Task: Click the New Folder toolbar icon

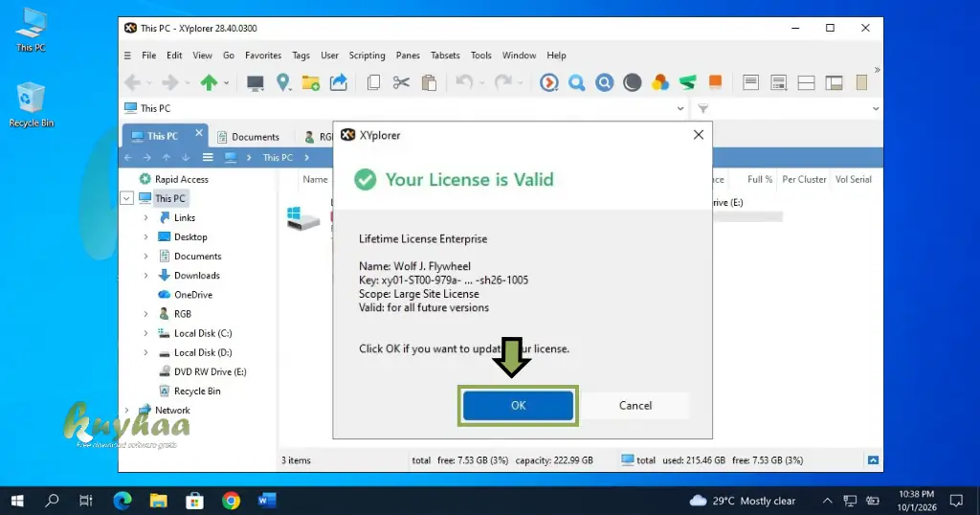Action: (311, 82)
